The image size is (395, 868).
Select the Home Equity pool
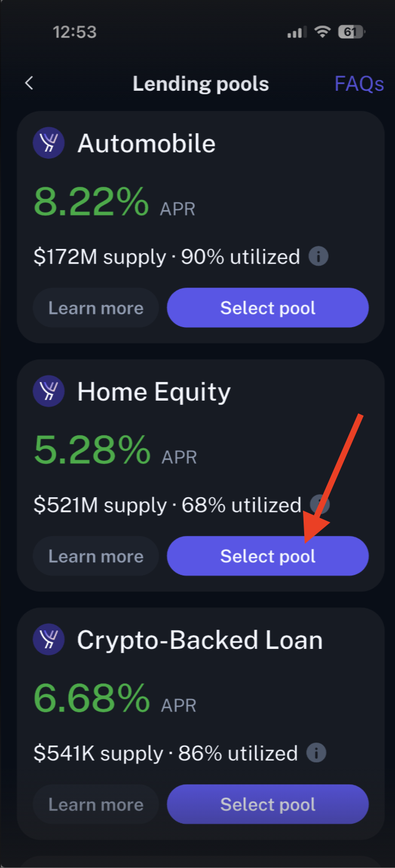tap(268, 556)
